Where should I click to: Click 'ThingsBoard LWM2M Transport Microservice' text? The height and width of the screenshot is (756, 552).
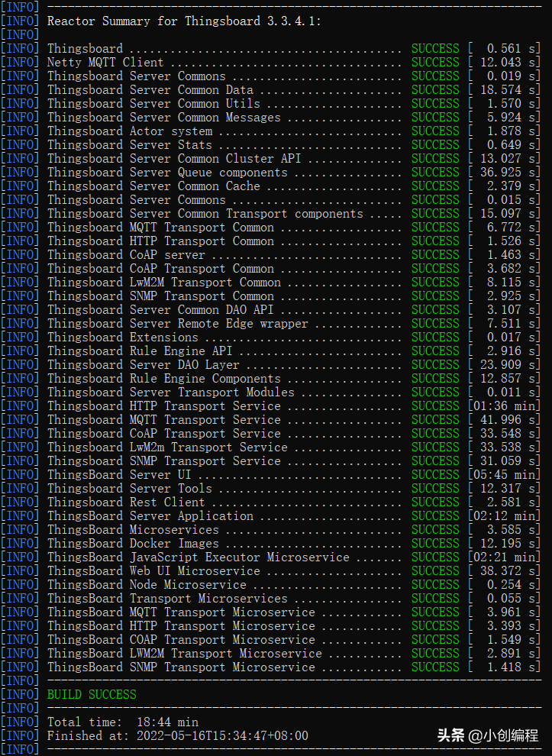[x=184, y=654]
